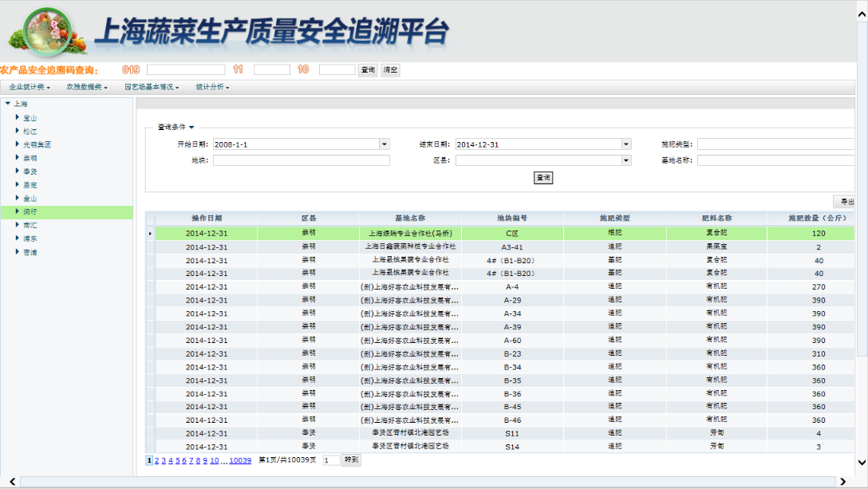The width and height of the screenshot is (868, 489).
Task: Open the 结束日期 date dropdown arrow
Action: click(625, 144)
